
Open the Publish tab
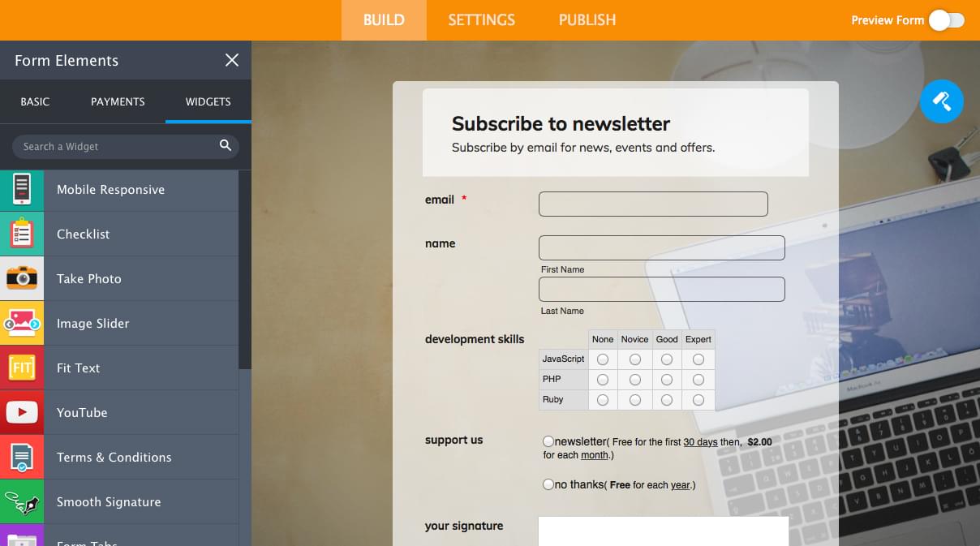click(587, 20)
